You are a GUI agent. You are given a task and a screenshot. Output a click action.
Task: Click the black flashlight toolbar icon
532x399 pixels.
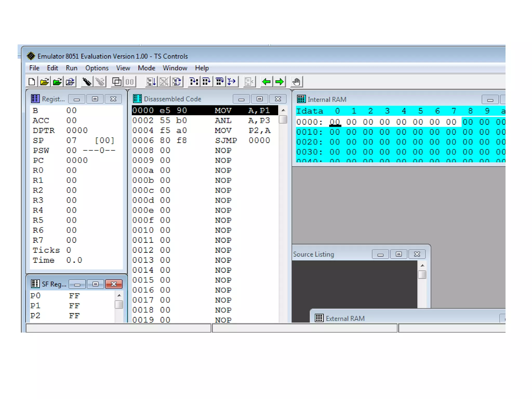click(x=87, y=82)
